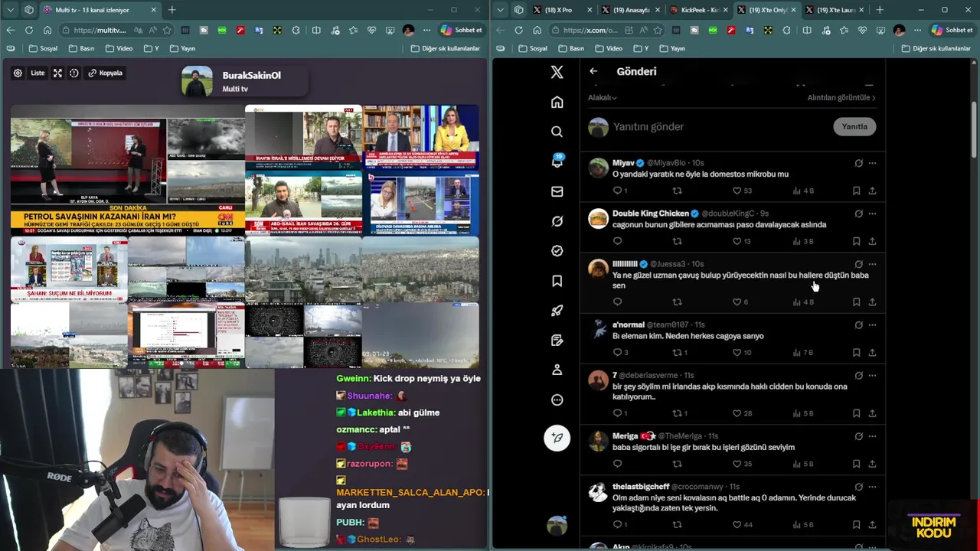Open X home from sidebar house icon

[557, 102]
